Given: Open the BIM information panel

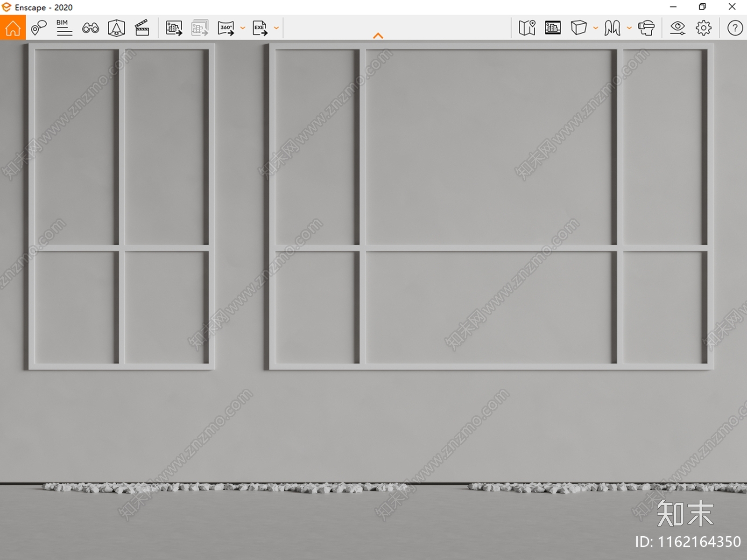Looking at the screenshot, I should click(64, 28).
